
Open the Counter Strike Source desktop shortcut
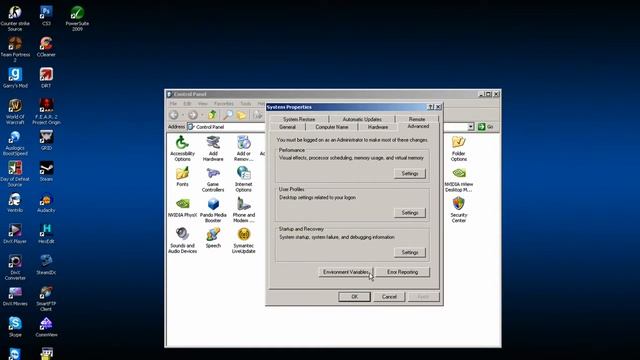click(x=15, y=18)
